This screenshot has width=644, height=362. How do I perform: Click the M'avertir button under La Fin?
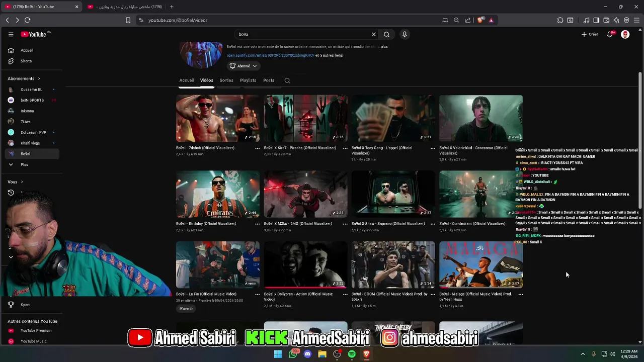pos(186,308)
